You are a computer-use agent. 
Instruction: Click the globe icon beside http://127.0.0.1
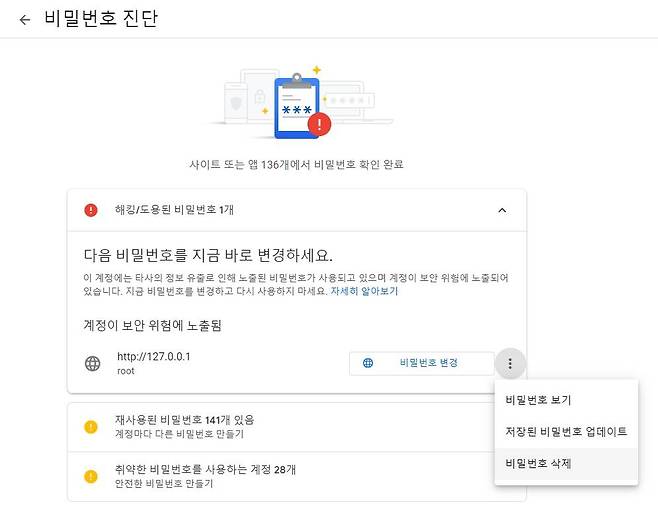[92, 363]
